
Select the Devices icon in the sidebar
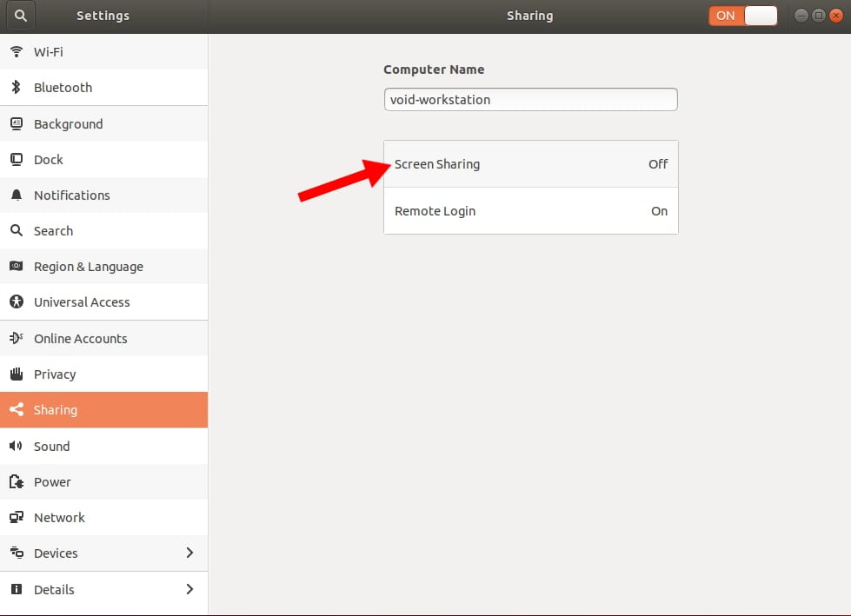pos(17,553)
